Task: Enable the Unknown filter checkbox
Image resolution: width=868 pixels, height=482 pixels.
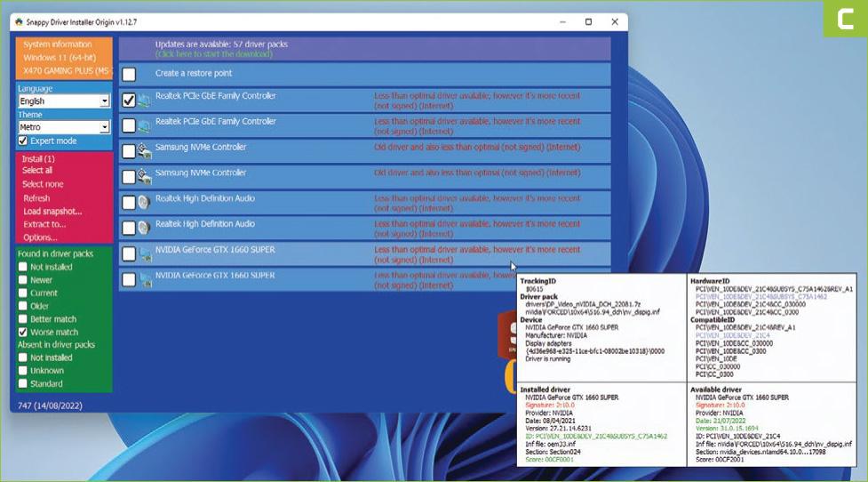Action: (23, 370)
